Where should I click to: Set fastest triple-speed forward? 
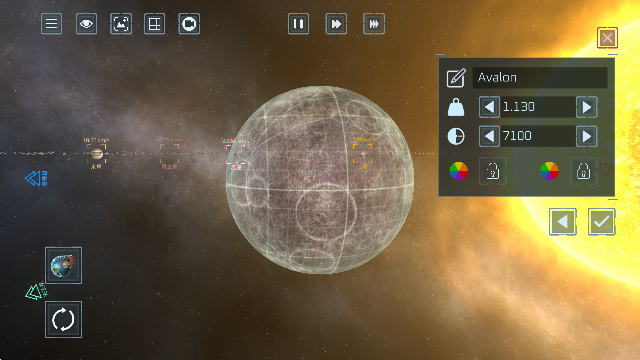pos(374,24)
